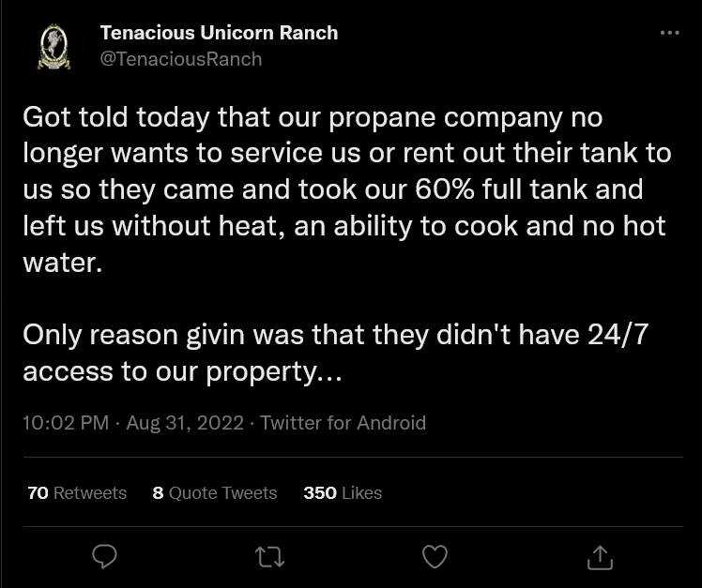The image size is (702, 588).
Task: Click the tweet's first paragraph text
Action: (x=347, y=189)
